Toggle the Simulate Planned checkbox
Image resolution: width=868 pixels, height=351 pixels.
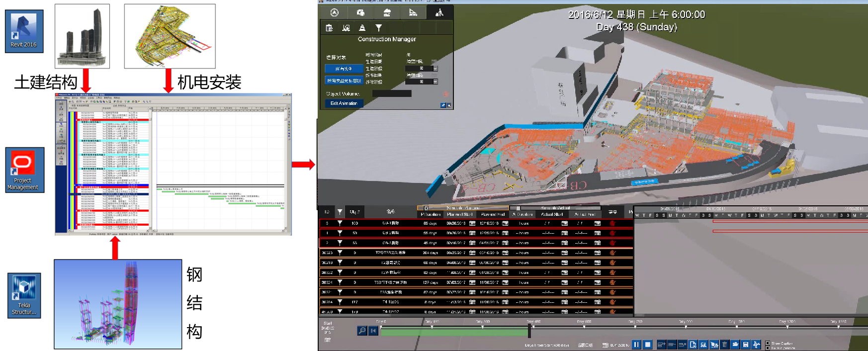(x=426, y=208)
